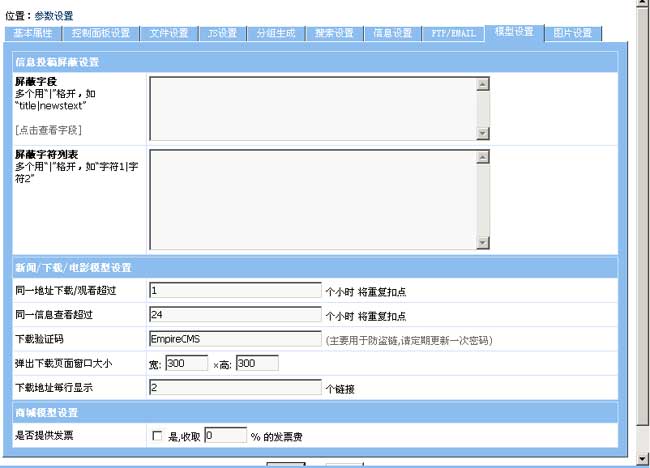This screenshot has width=650, height=468.
Task: Click the page scrollbar down arrow
Action: pyautogui.click(x=642, y=459)
